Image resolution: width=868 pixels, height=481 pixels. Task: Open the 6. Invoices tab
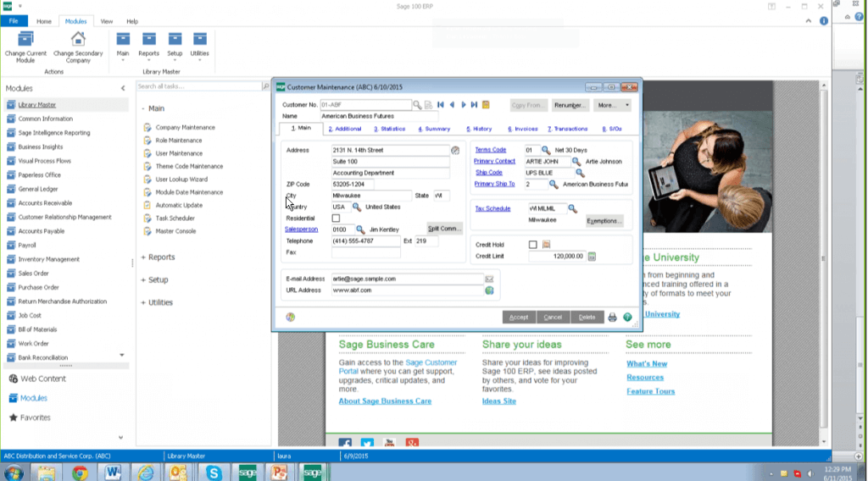[523, 129]
